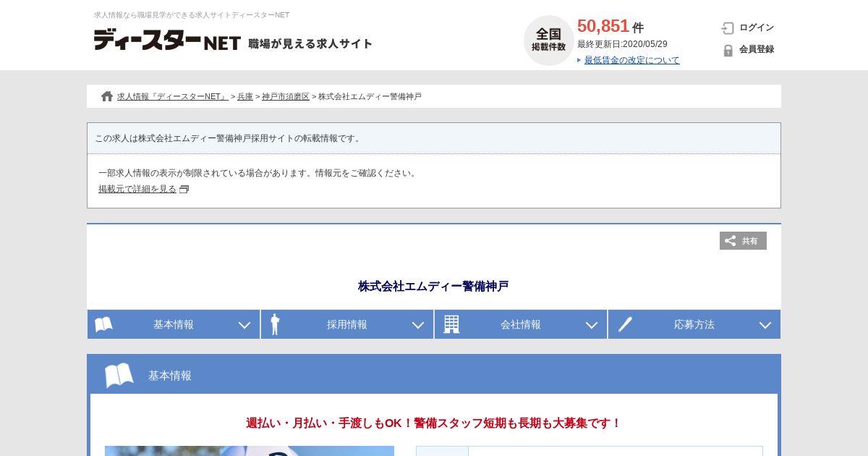Open the 会員登録 link

pos(757,49)
